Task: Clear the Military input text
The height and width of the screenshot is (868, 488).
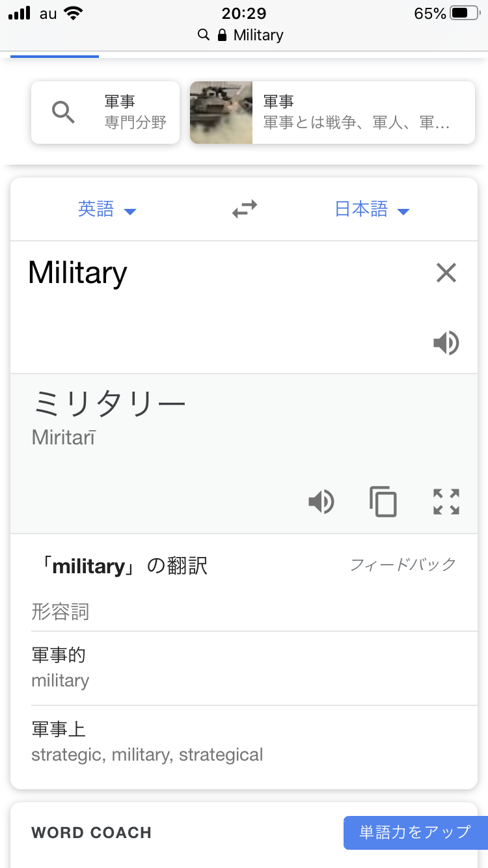Action: [446, 273]
